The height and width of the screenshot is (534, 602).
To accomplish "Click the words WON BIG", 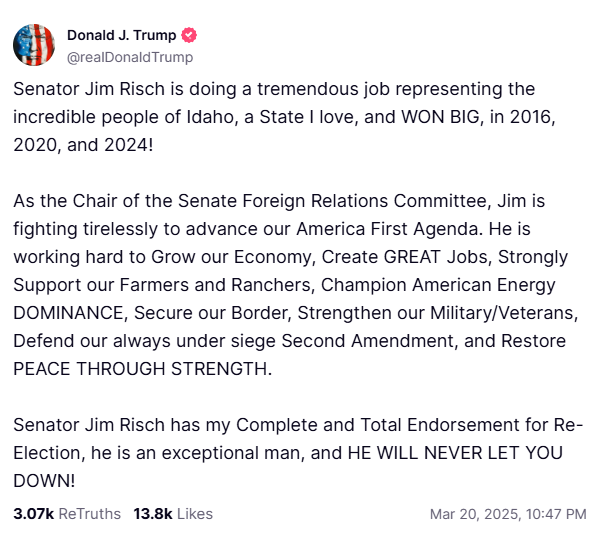I will [x=440, y=117].
